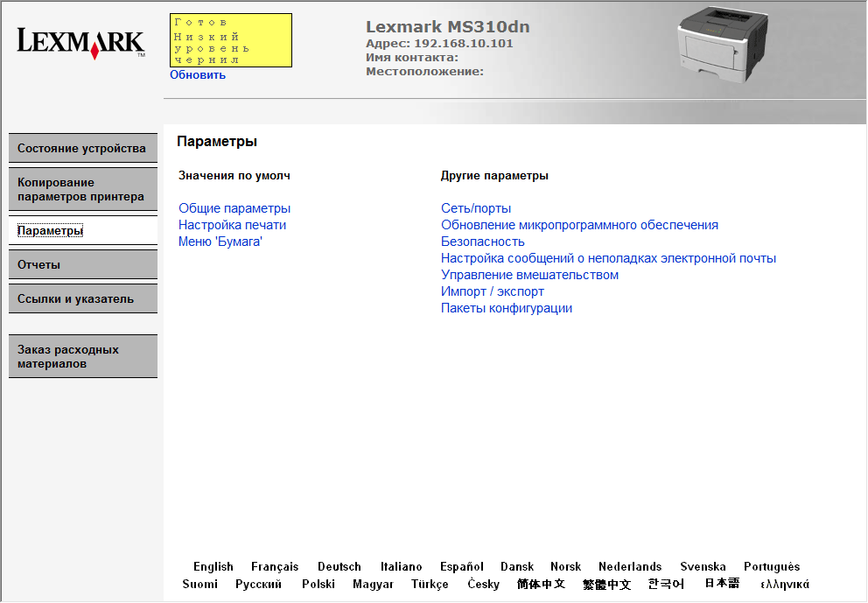This screenshot has height=603, width=868.
Task: Open Импорт / экспорт link
Action: click(x=493, y=291)
